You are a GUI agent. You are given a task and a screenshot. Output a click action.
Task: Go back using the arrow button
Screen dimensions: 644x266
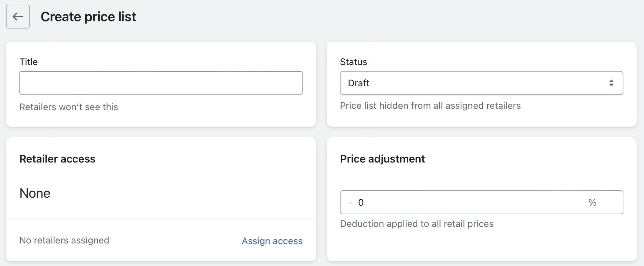(x=18, y=17)
